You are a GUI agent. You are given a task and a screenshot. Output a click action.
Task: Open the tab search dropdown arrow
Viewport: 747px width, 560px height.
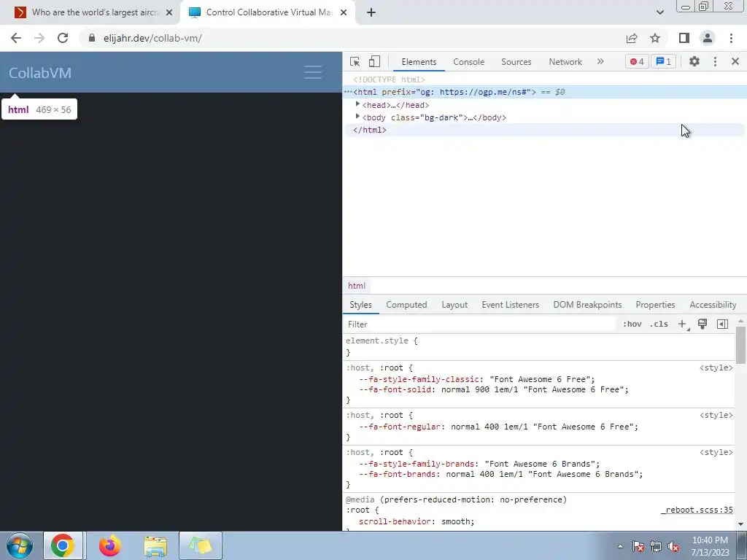pos(659,12)
